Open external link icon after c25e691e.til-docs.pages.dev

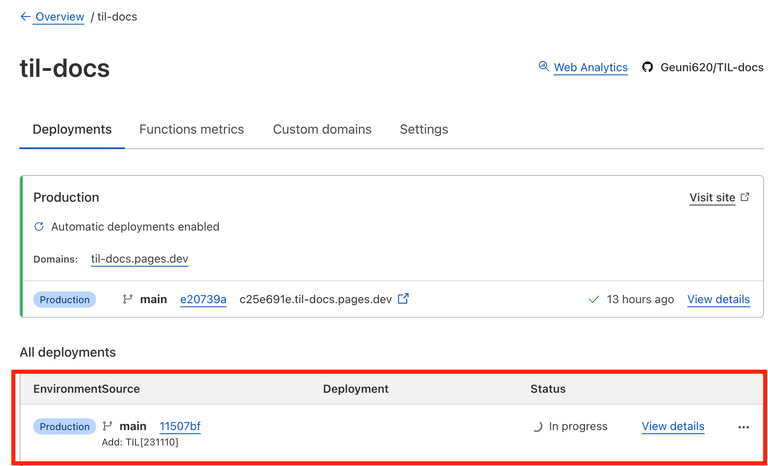pyautogui.click(x=403, y=298)
